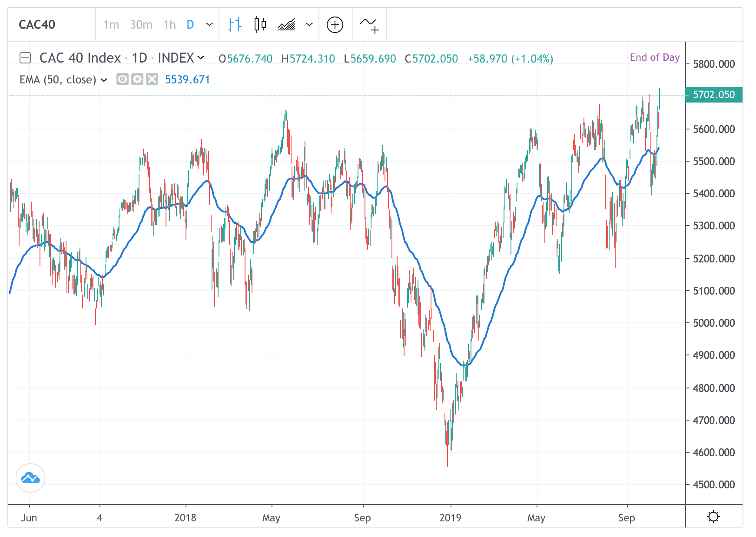
Task: Collapse the legend with the minus box
Action: click(x=25, y=58)
